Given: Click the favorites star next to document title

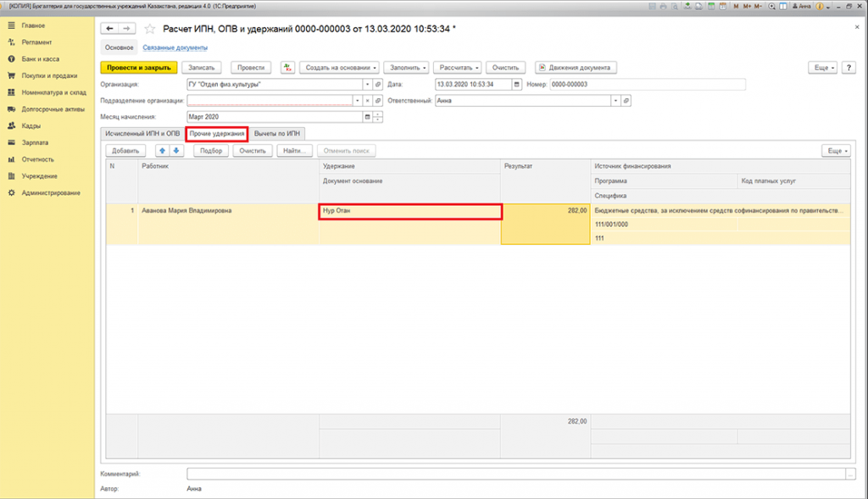Looking at the screenshot, I should click(x=150, y=29).
